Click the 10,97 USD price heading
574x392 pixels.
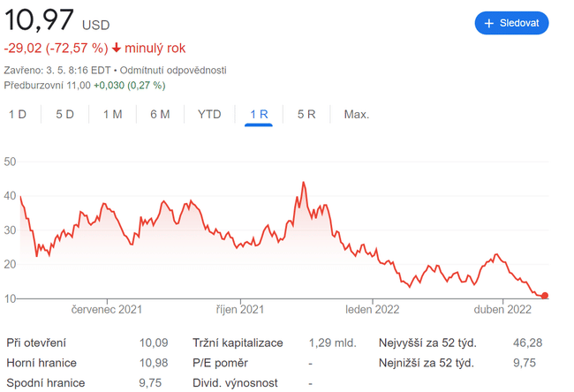(55, 19)
